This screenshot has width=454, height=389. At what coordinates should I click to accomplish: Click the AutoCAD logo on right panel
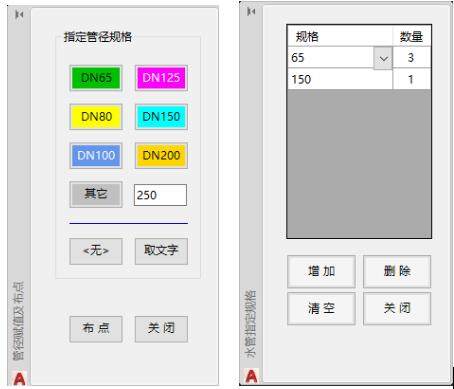[252, 376]
